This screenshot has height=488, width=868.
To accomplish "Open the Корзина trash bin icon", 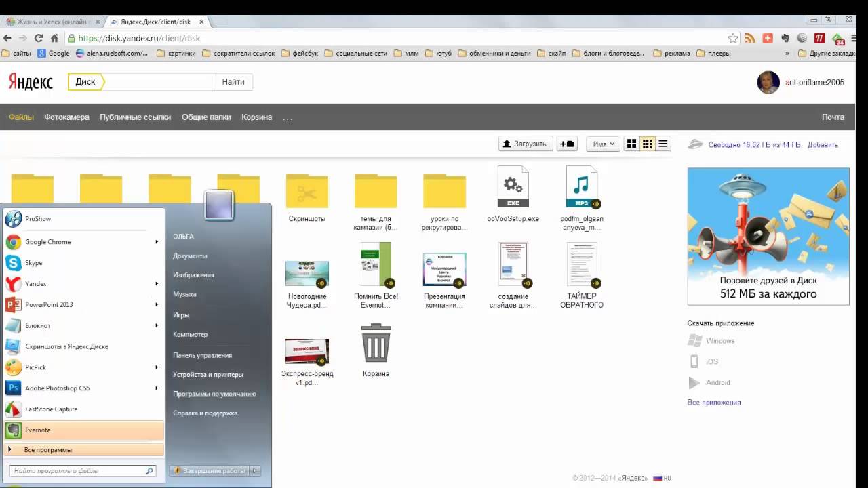I will click(376, 343).
